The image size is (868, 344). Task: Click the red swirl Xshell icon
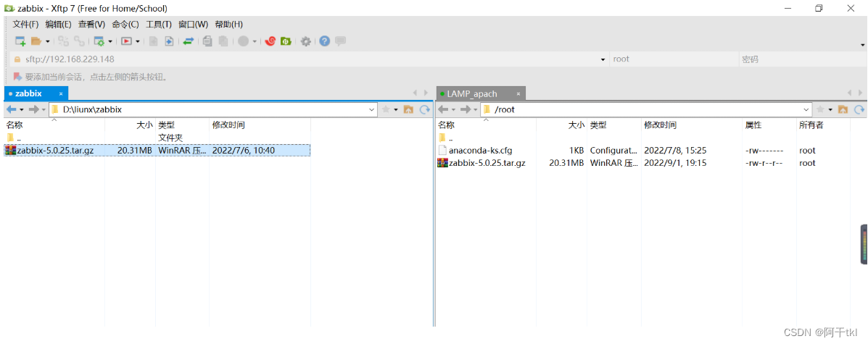[270, 41]
